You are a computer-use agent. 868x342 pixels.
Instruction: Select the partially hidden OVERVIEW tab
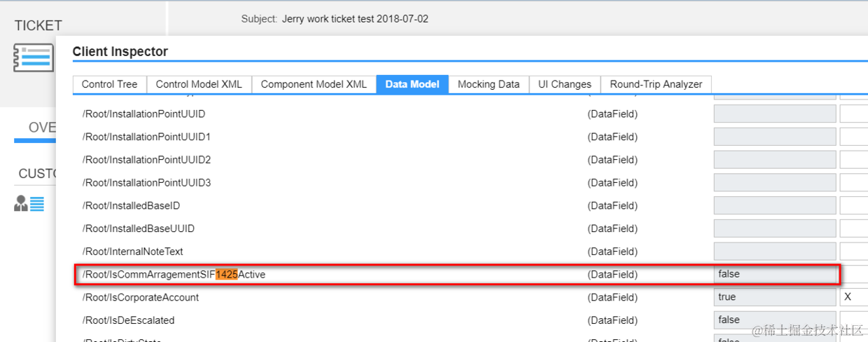click(42, 128)
